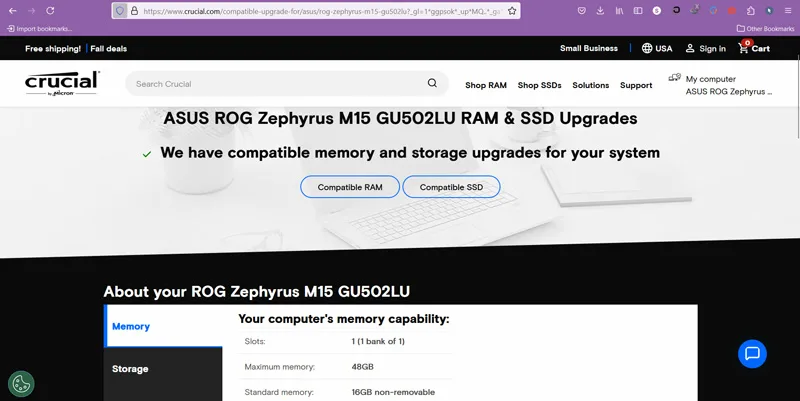Click the browser forward arrow
This screenshot has height=401, width=800.
click(32, 11)
